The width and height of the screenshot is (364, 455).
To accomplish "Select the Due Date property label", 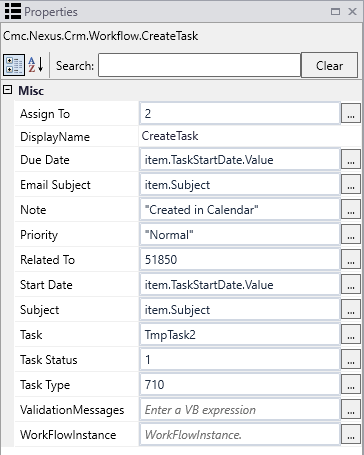I will [x=45, y=160].
